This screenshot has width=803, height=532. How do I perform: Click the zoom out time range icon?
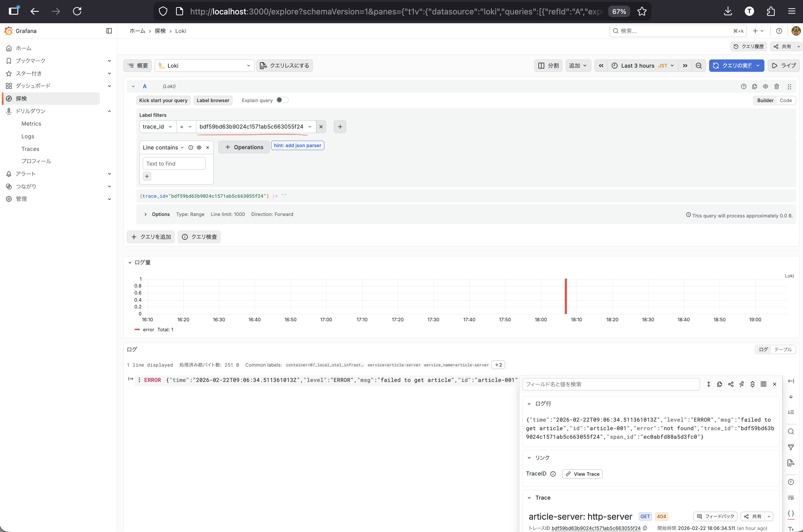click(x=699, y=66)
